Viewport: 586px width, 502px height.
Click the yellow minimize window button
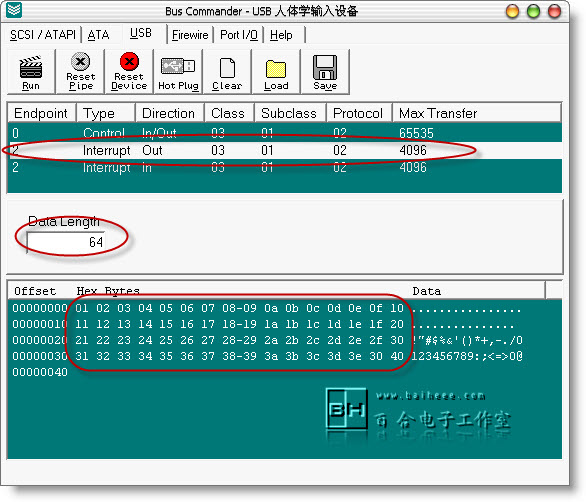512,11
